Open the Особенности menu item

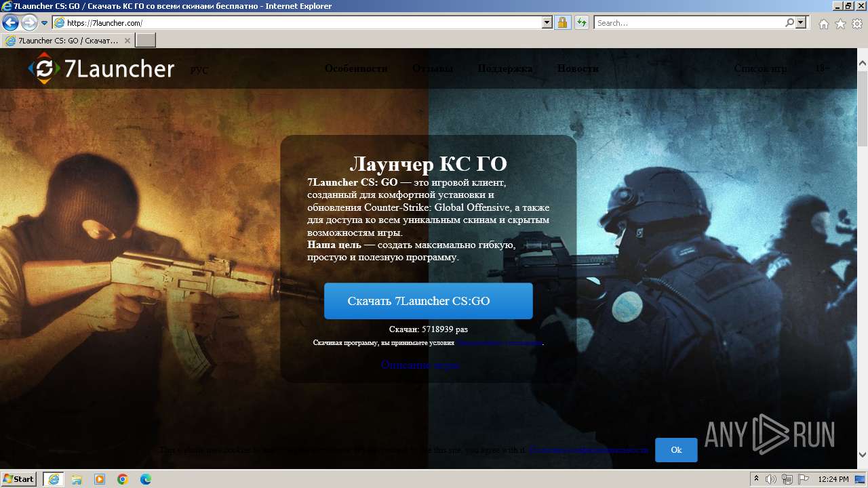coord(356,68)
